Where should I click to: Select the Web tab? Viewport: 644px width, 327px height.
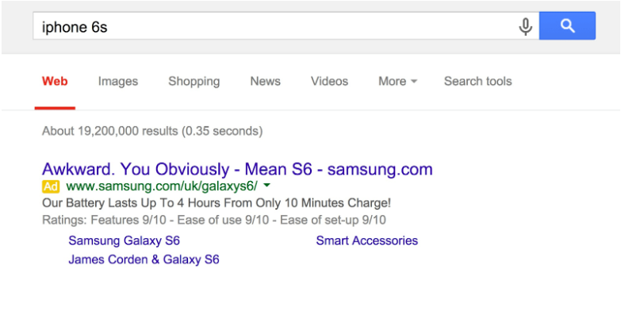point(55,82)
